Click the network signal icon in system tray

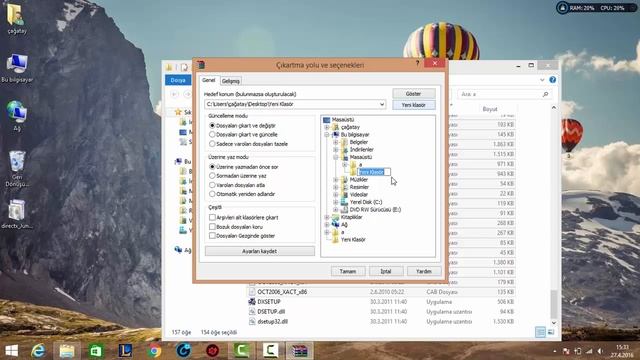589,351
